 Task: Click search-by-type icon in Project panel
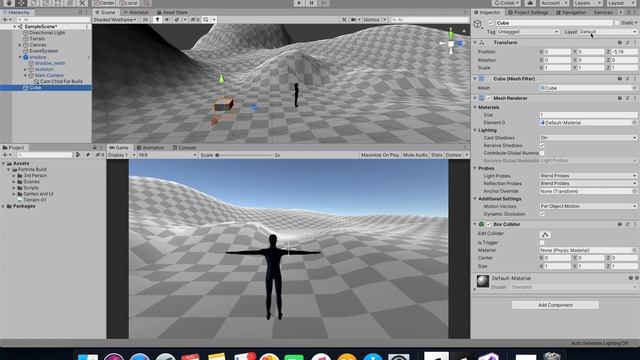(78, 155)
